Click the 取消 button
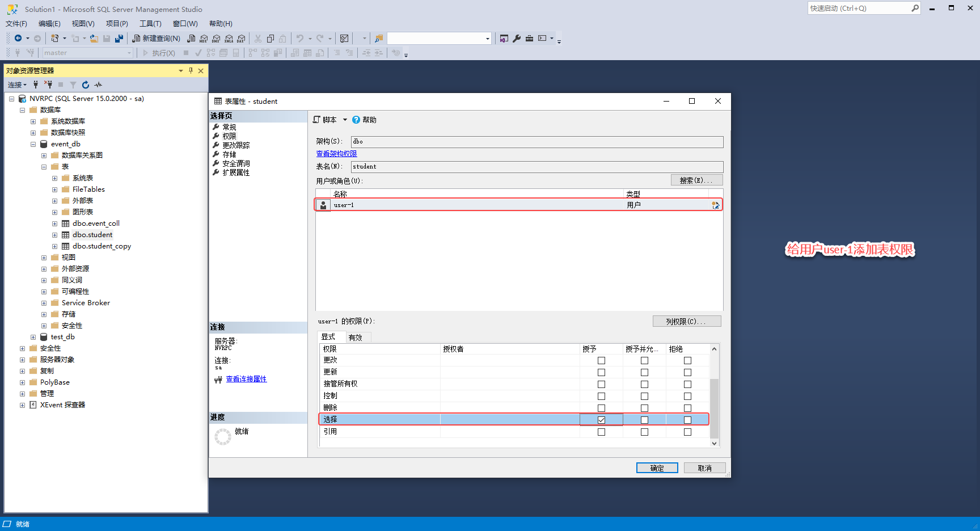This screenshot has width=980, height=531. coord(704,468)
